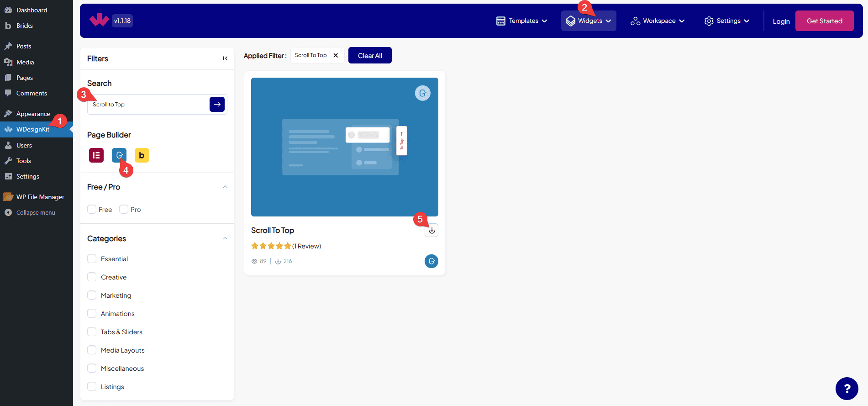
Task: Click the Login link
Action: point(781,21)
